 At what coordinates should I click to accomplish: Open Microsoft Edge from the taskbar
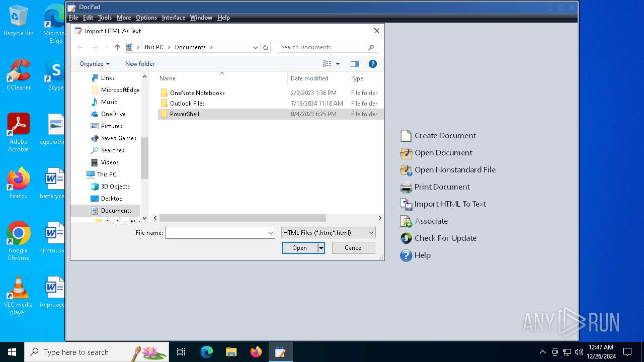[207, 352]
